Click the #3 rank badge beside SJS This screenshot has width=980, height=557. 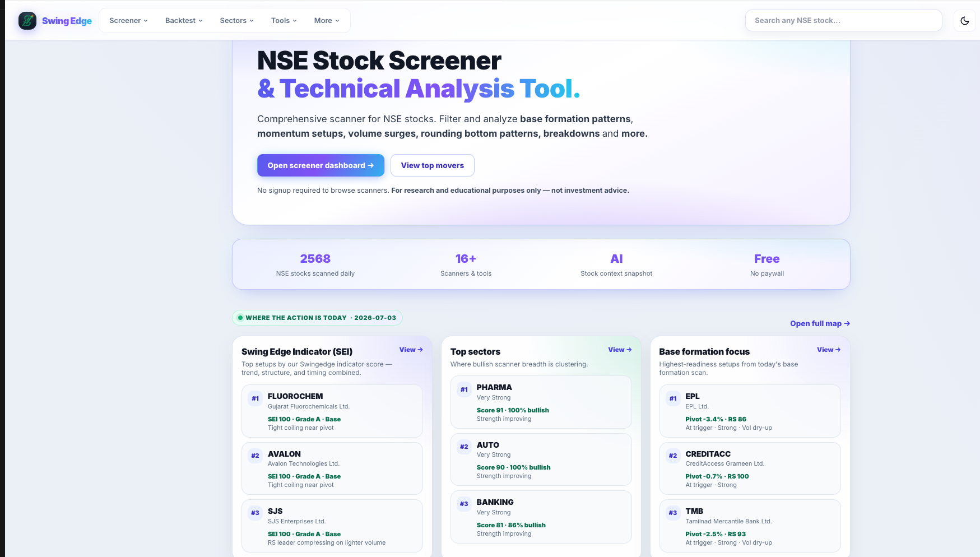click(256, 513)
